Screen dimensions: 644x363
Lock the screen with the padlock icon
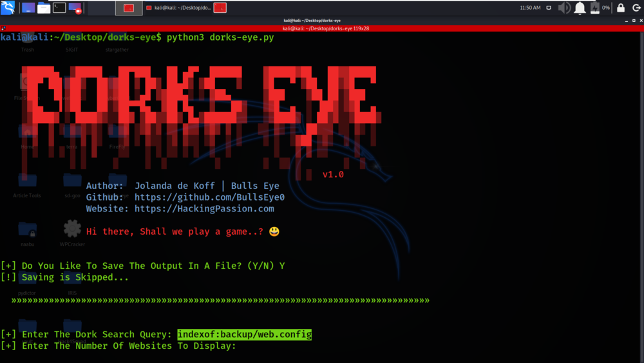pos(621,8)
